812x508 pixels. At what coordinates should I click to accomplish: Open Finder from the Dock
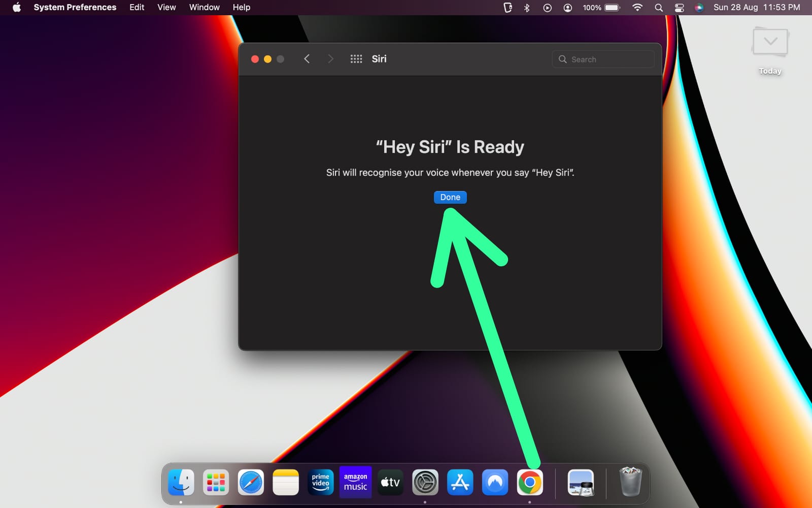181,482
